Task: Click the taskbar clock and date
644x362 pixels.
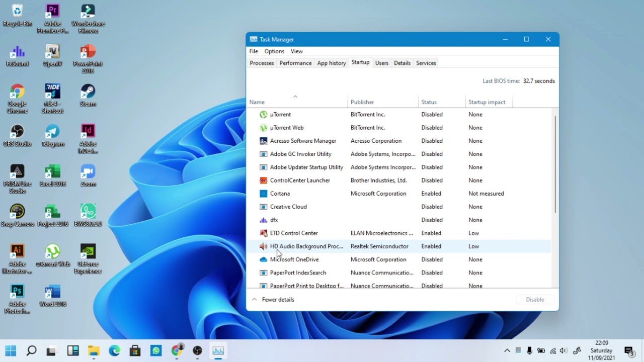Action: pos(601,350)
